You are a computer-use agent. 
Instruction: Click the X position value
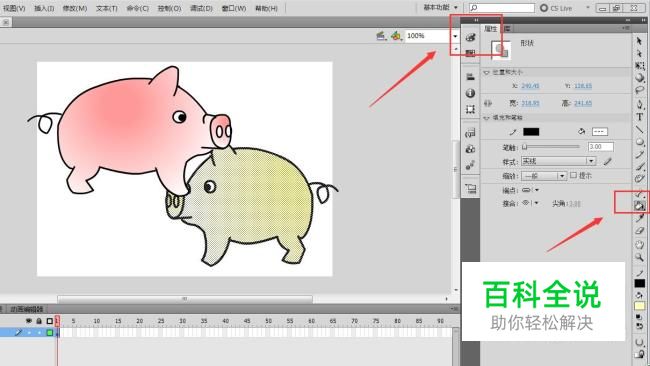(x=530, y=86)
